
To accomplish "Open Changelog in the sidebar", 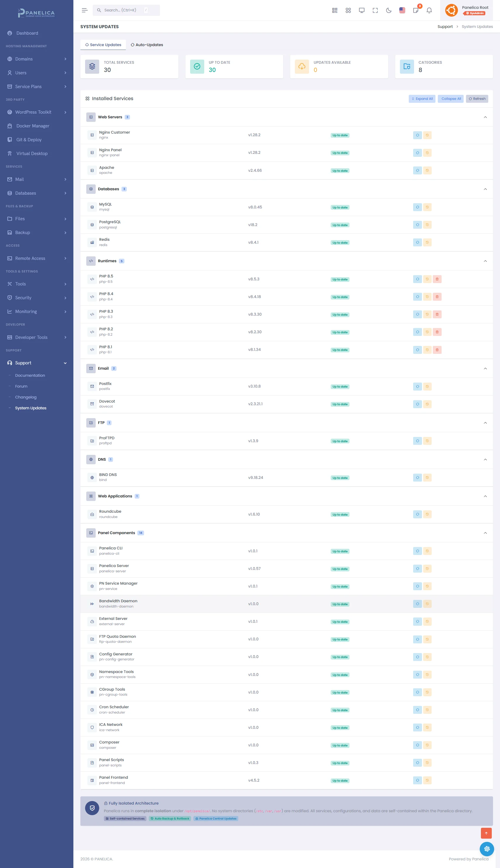I will (26, 397).
